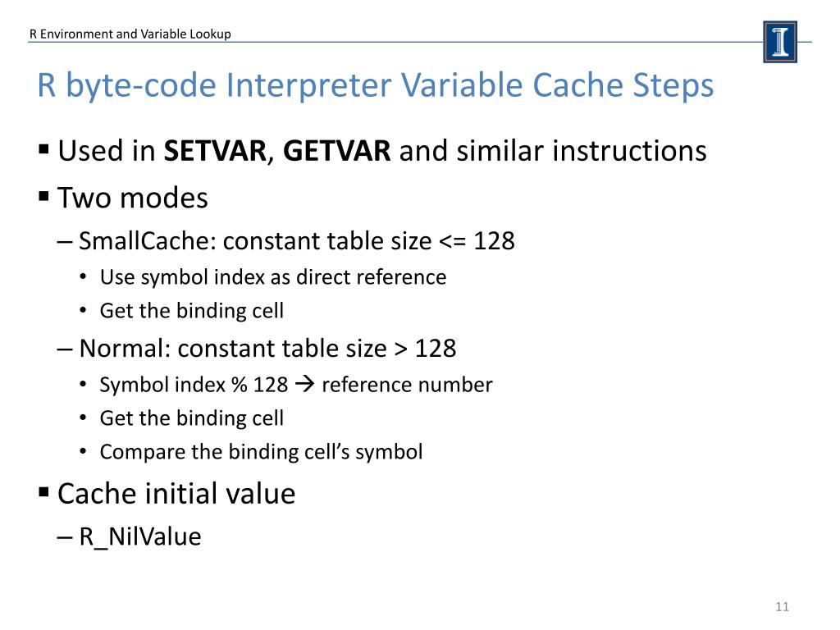Viewport: 840px width, 630px height.
Task: Click "Get the binding cell" under Normal
Action: pyautogui.click(x=192, y=418)
